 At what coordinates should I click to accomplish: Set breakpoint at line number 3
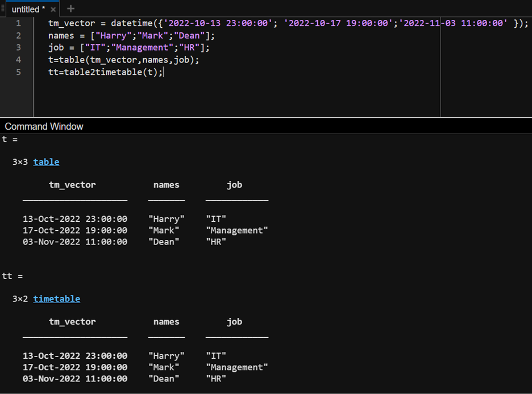tap(18, 48)
